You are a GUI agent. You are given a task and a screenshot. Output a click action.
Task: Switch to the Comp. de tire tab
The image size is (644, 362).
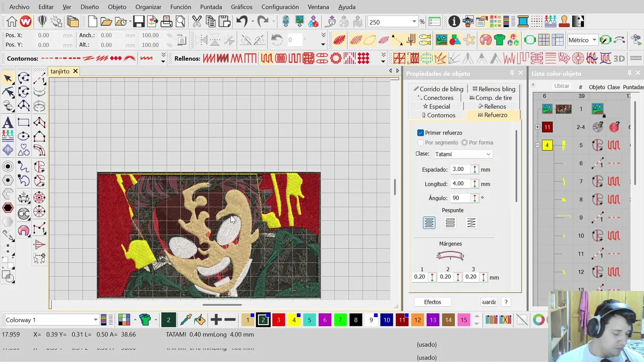[x=491, y=98]
